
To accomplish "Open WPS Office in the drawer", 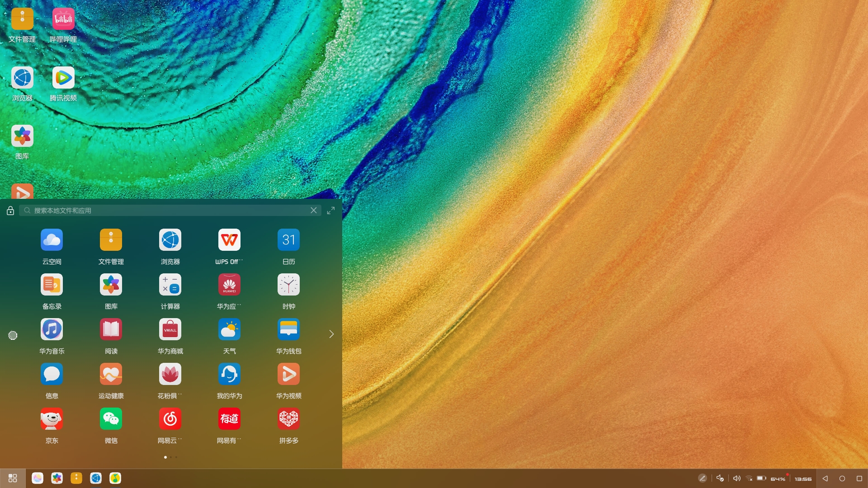I will point(229,240).
